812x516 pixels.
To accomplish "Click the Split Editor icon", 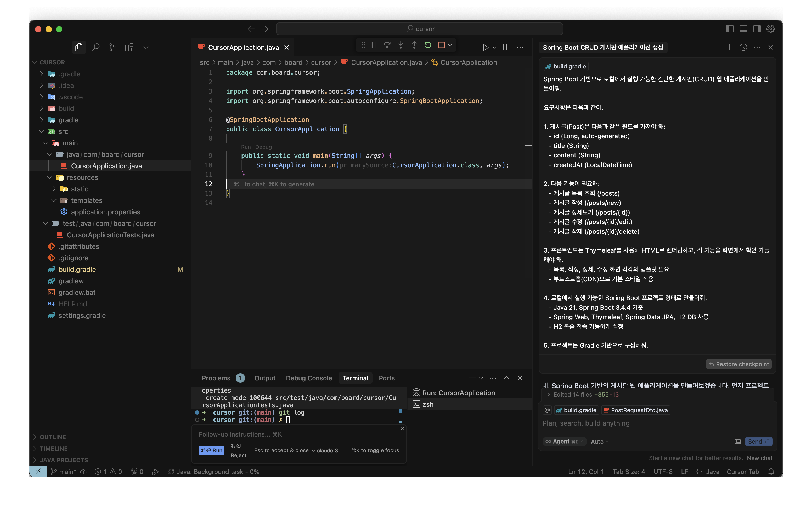I will 506,48.
